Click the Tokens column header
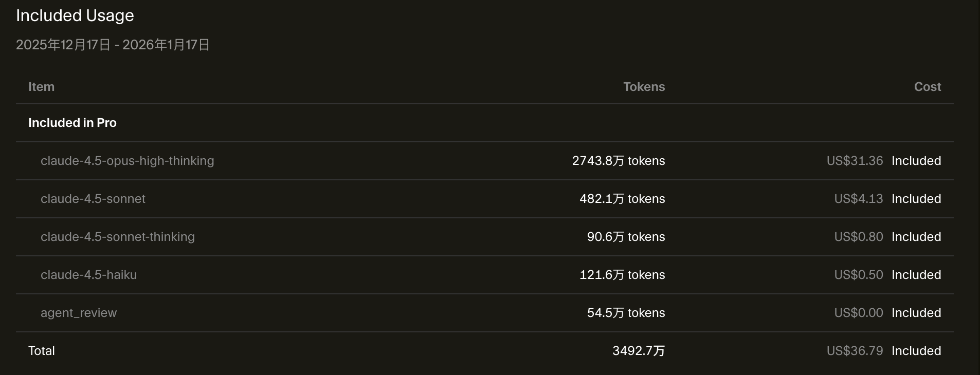Image resolution: width=980 pixels, height=375 pixels. pos(644,87)
